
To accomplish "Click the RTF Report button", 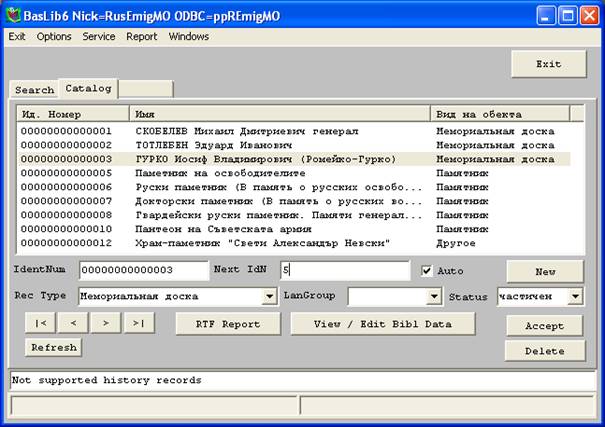I will tap(228, 324).
